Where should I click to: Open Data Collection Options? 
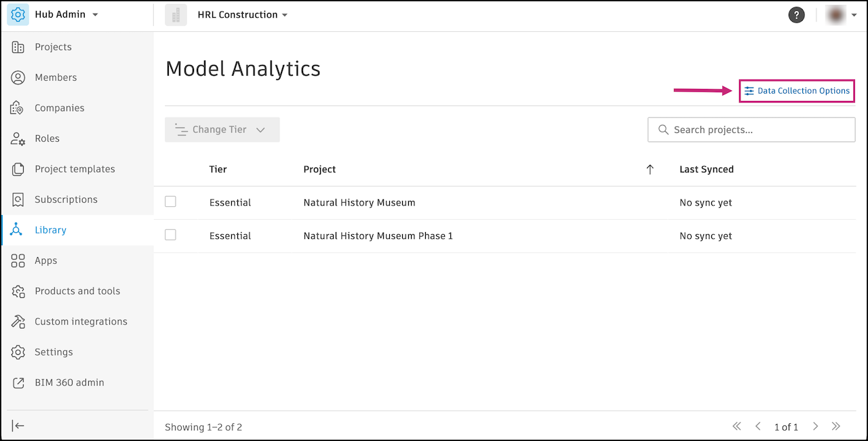tap(797, 91)
